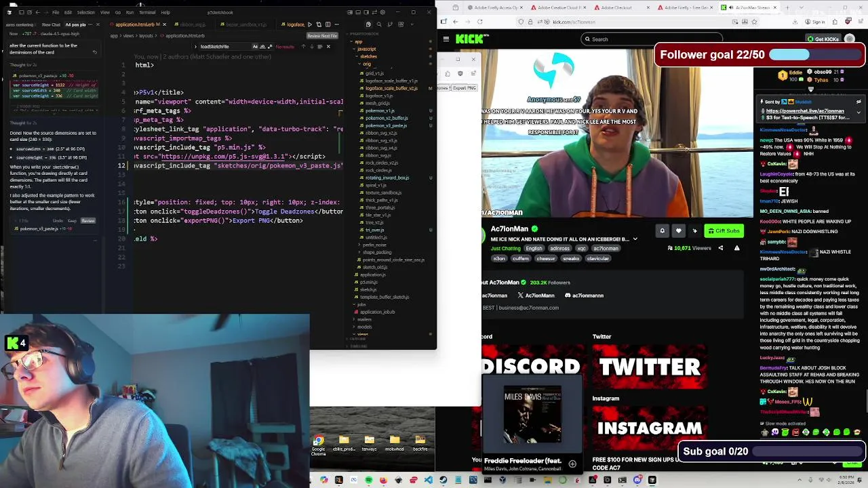868x488 pixels.
Task: Click the Kick search field
Action: click(x=651, y=39)
